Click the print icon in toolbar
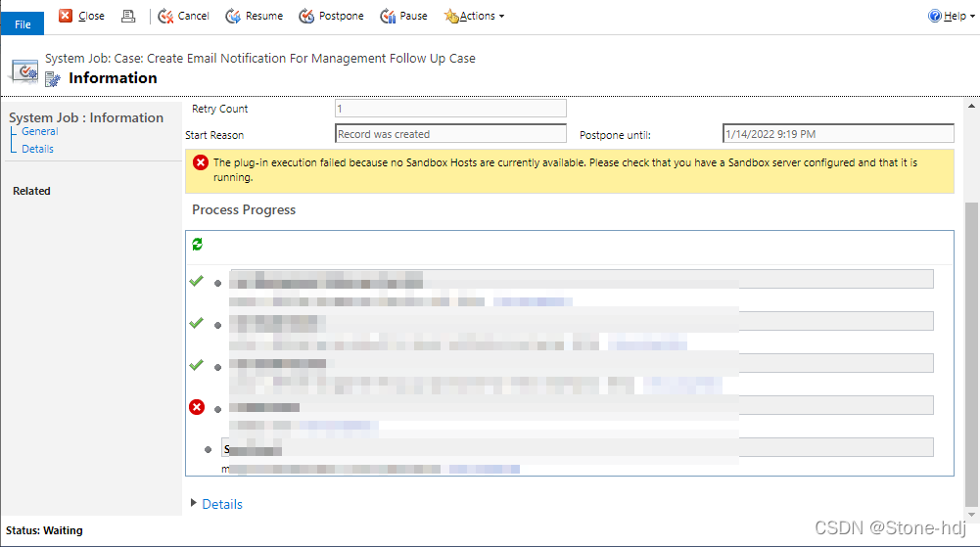Screen dimensions: 980x547 pyautogui.click(x=128, y=16)
